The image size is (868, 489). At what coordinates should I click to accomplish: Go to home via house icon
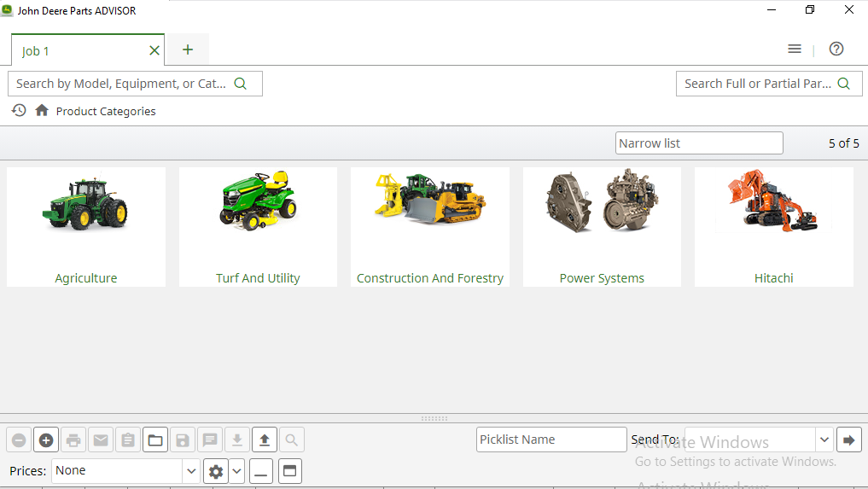tap(42, 111)
